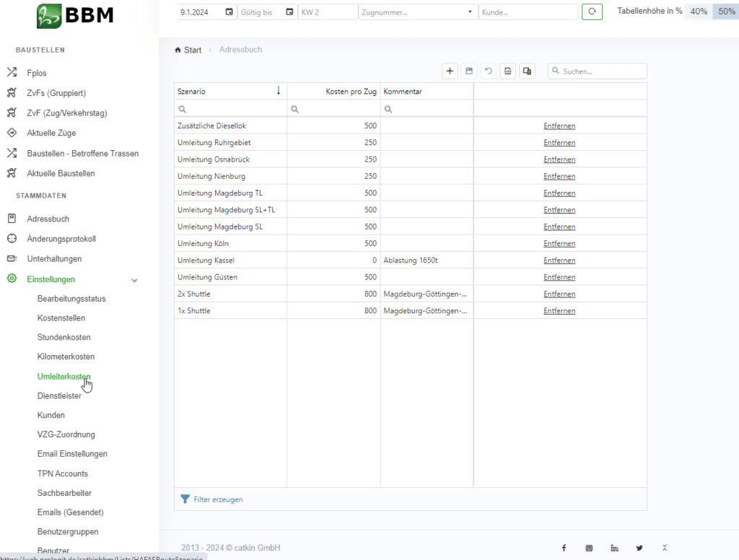Open the Zugnummer dropdown

coord(471,12)
